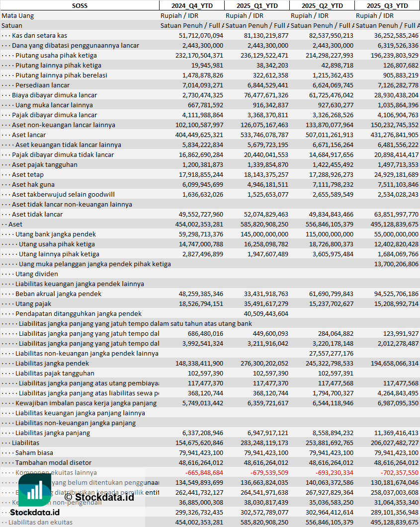Click total equity value 289,101,356,948
This screenshot has width=420, height=527.
[x=395, y=513]
